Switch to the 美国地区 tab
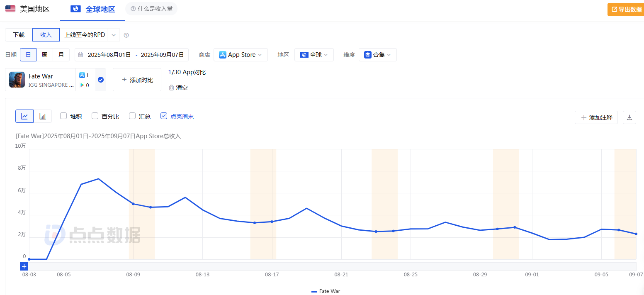The width and height of the screenshot is (644, 295). point(28,9)
